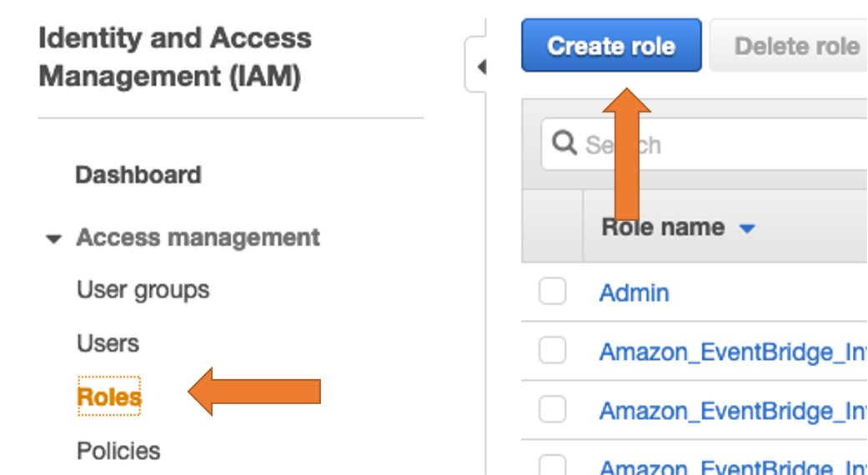
Task: Click the Delete role button
Action: 789,45
